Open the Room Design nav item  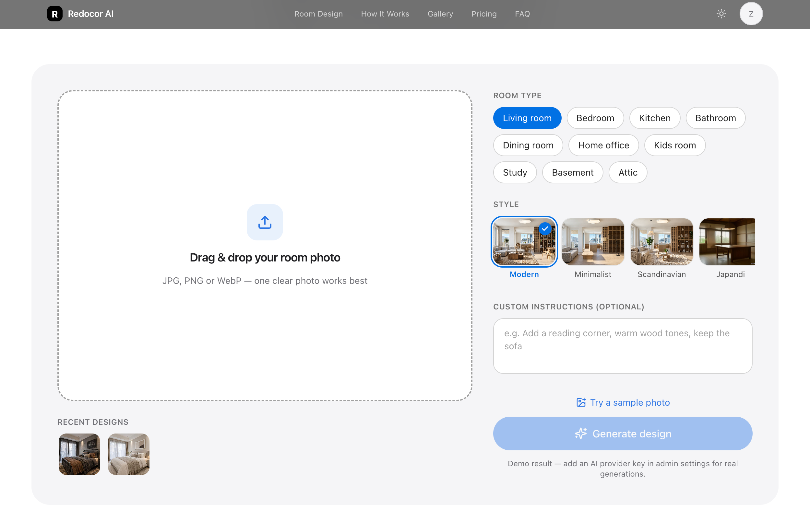click(x=318, y=14)
